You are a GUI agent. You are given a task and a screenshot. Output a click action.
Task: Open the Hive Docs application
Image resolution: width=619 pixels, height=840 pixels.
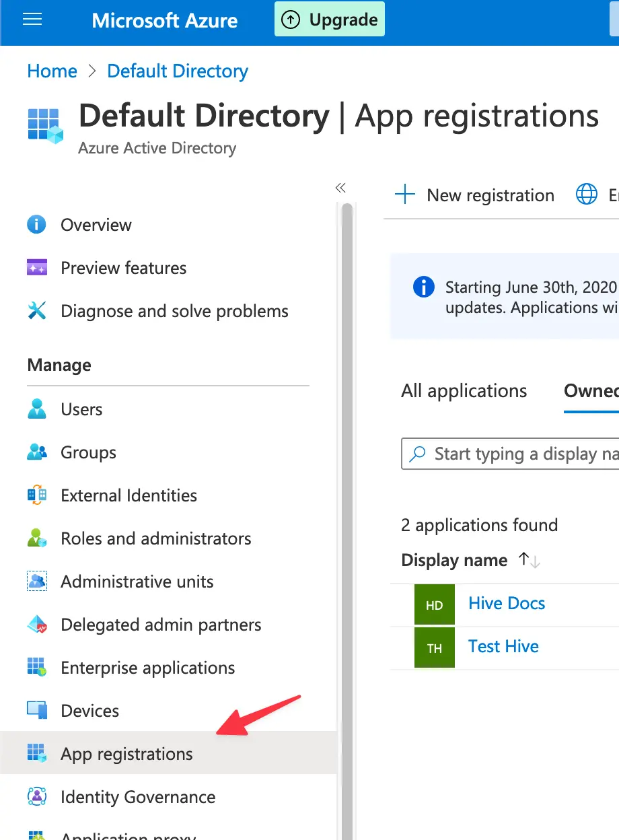click(x=506, y=603)
